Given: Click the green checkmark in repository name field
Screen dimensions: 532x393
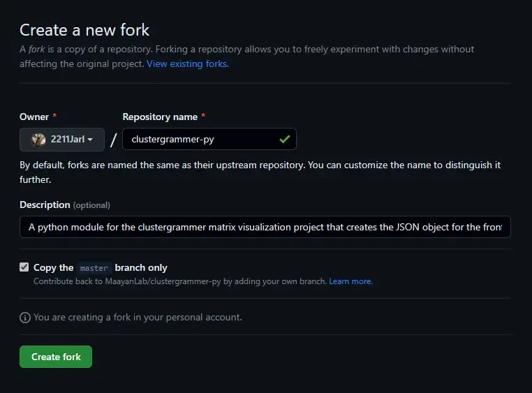Looking at the screenshot, I should (285, 139).
